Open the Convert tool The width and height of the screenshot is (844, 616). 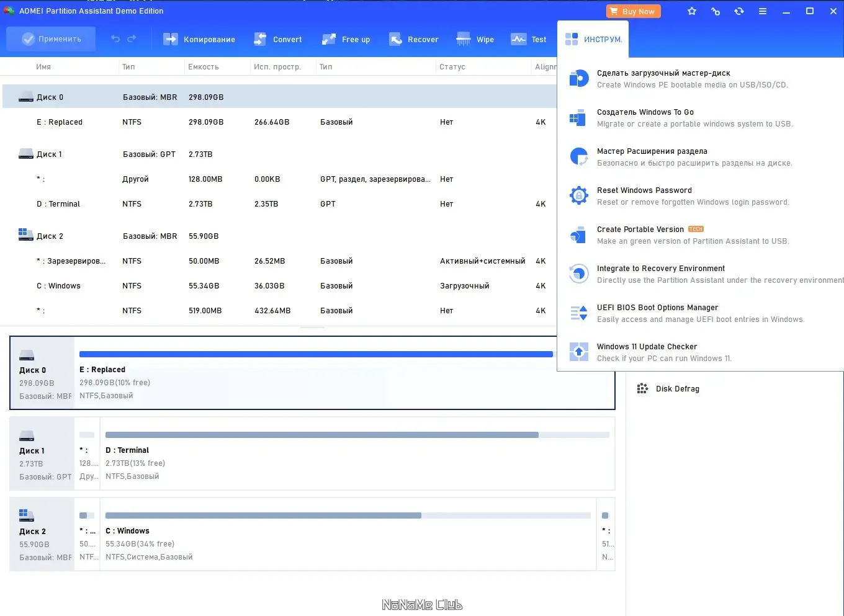[278, 39]
